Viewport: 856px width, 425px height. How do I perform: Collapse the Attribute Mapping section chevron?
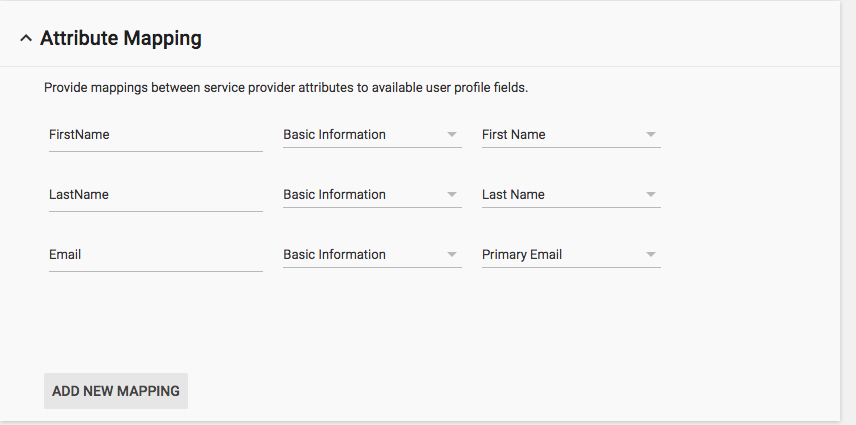[26, 39]
